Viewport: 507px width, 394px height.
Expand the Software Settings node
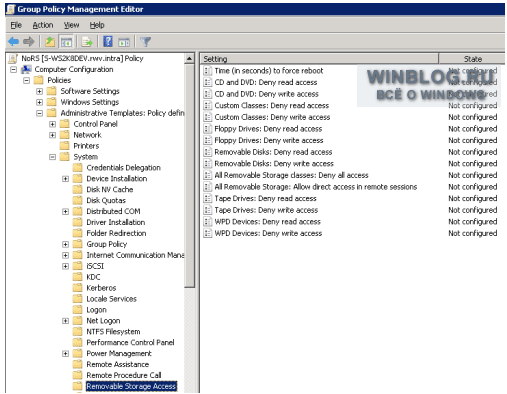pos(39,91)
